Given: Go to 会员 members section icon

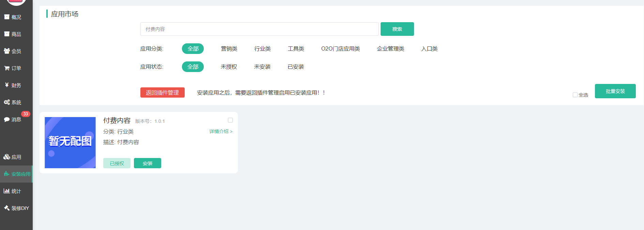Looking at the screenshot, I should 7,51.
